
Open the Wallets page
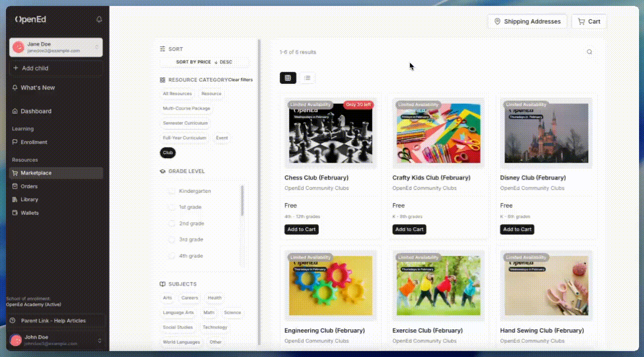(x=29, y=213)
